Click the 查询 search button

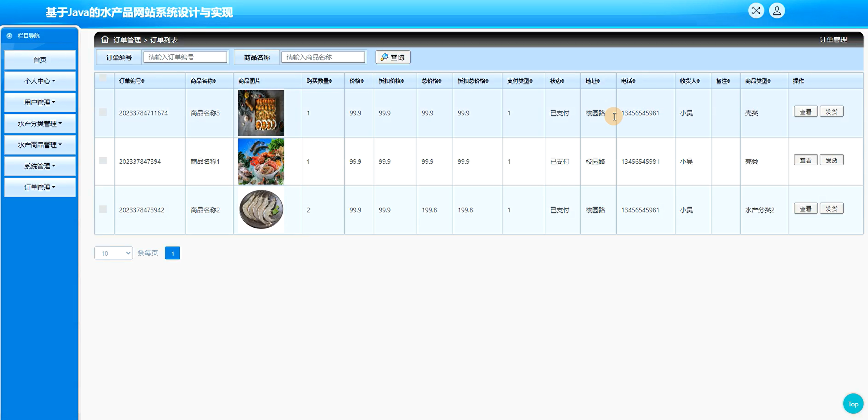click(x=393, y=57)
